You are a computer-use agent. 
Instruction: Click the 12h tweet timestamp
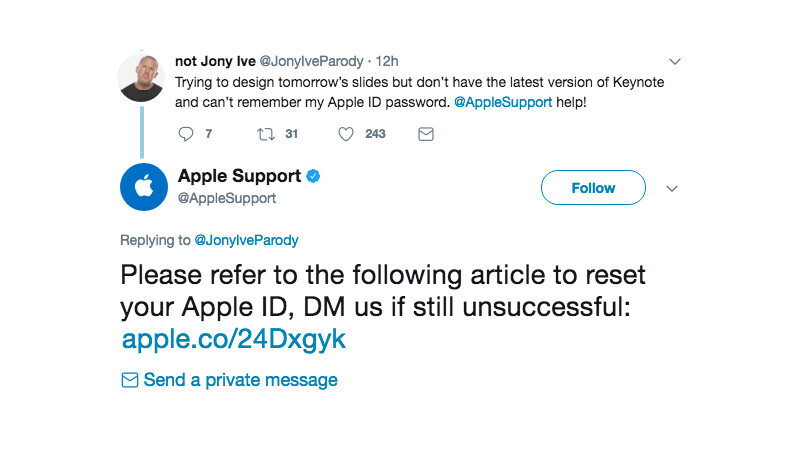(387, 60)
